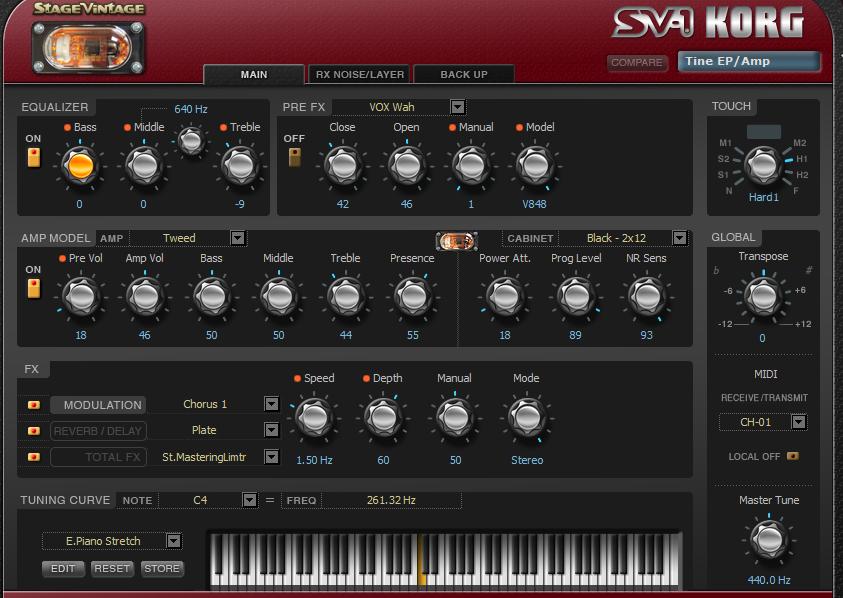Click the tuning curve STORE button

click(x=162, y=568)
